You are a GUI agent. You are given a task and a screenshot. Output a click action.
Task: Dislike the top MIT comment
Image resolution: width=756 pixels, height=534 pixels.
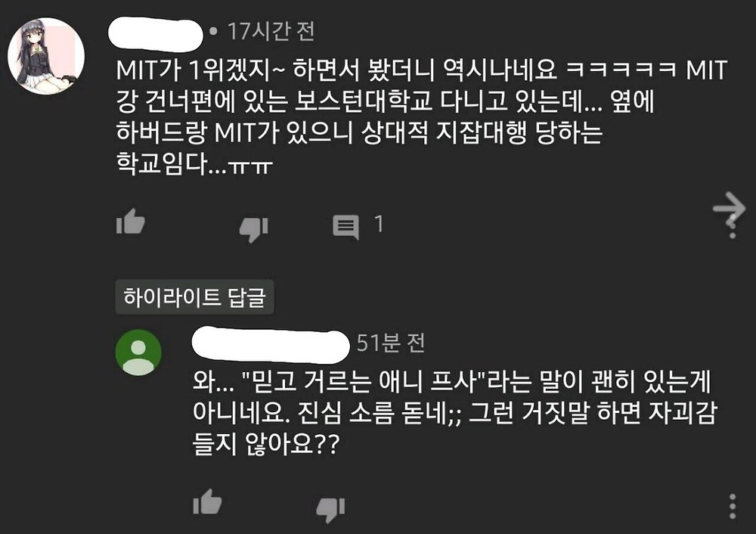tap(253, 228)
